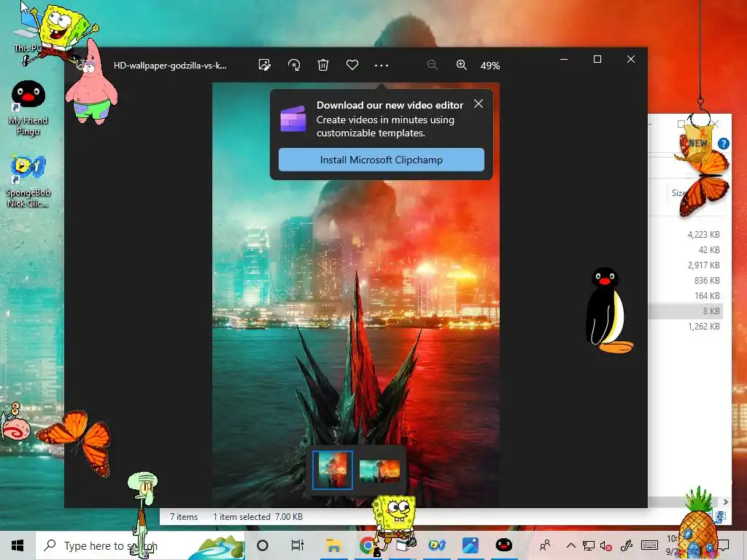747x560 pixels.
Task: Open Cortana circle on the taskbar
Action: [263, 545]
